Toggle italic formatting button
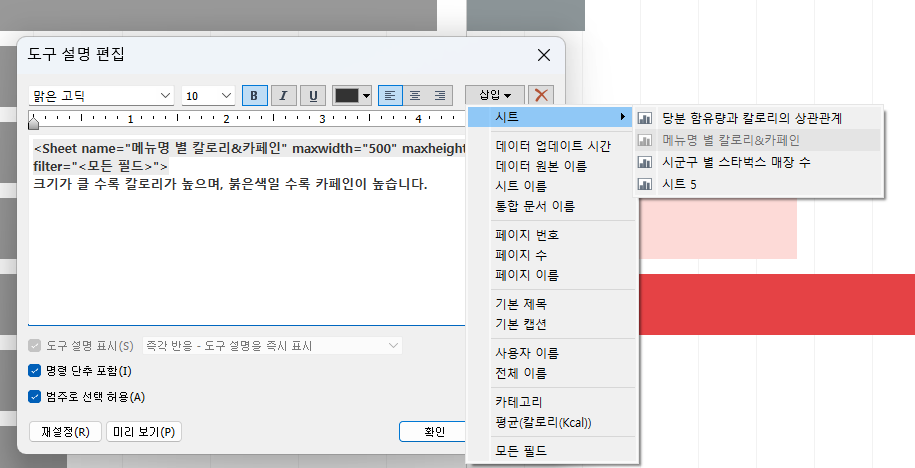This screenshot has width=915, height=468. 284,96
